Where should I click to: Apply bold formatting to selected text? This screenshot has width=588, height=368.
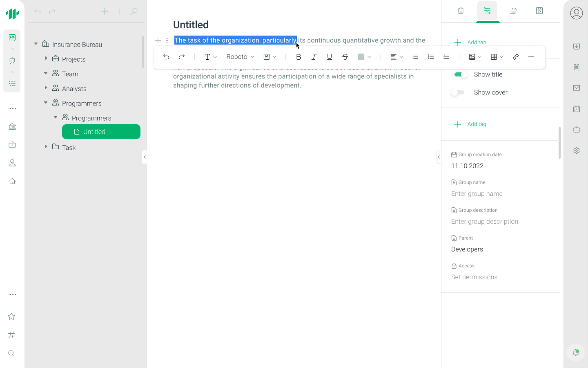click(298, 57)
